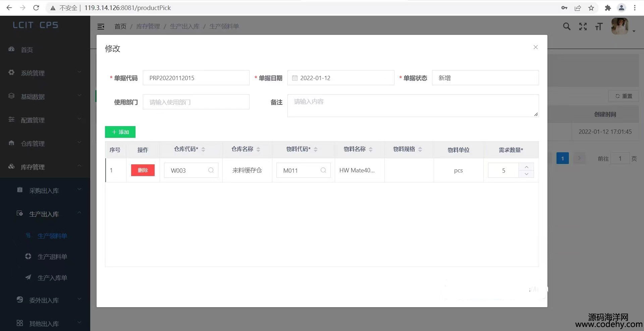Click the user avatar picture
644x331 pixels.
620,26
